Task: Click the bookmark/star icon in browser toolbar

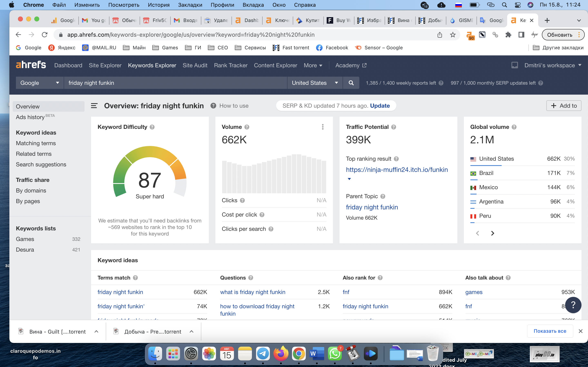Action: [x=453, y=35]
